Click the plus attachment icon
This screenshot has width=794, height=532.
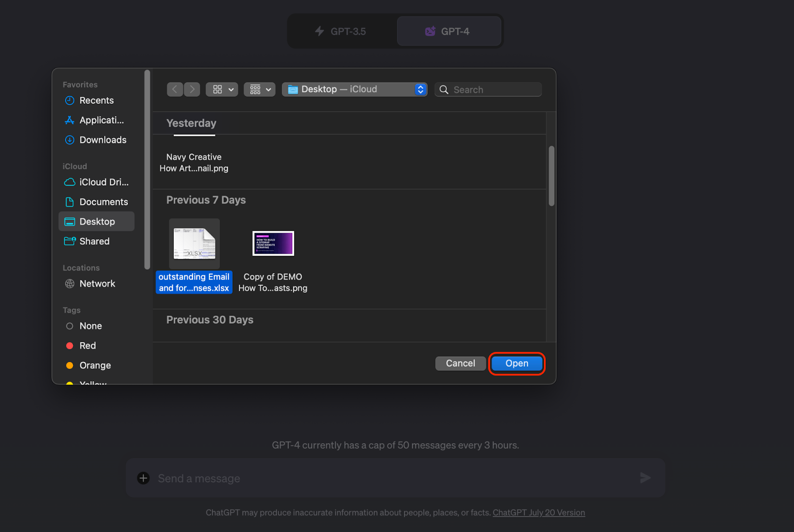[x=143, y=478]
